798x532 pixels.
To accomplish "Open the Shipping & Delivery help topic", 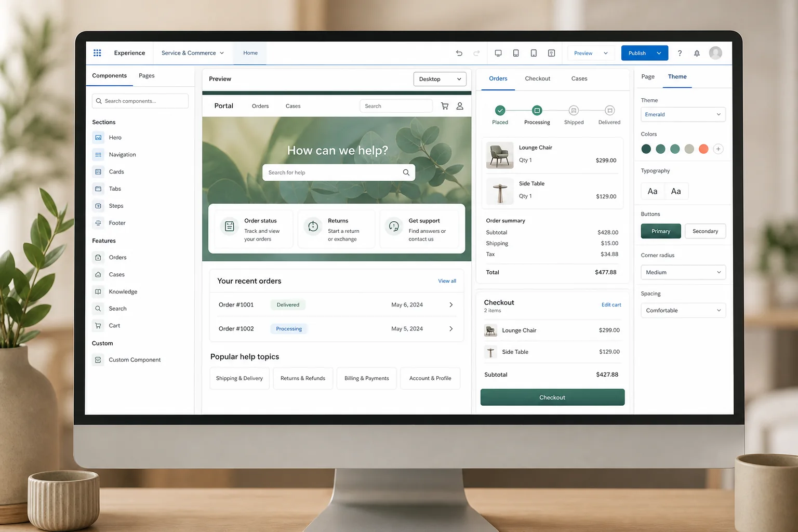I will tap(240, 378).
